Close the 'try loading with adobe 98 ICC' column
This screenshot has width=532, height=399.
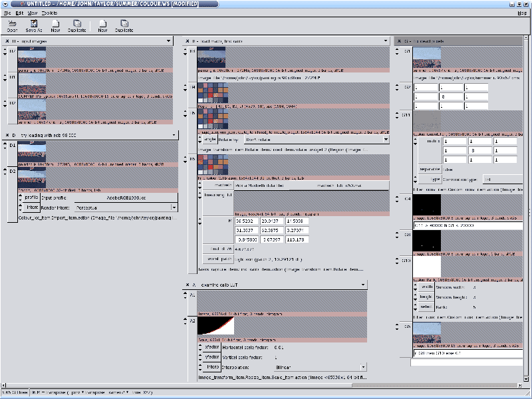[7, 135]
